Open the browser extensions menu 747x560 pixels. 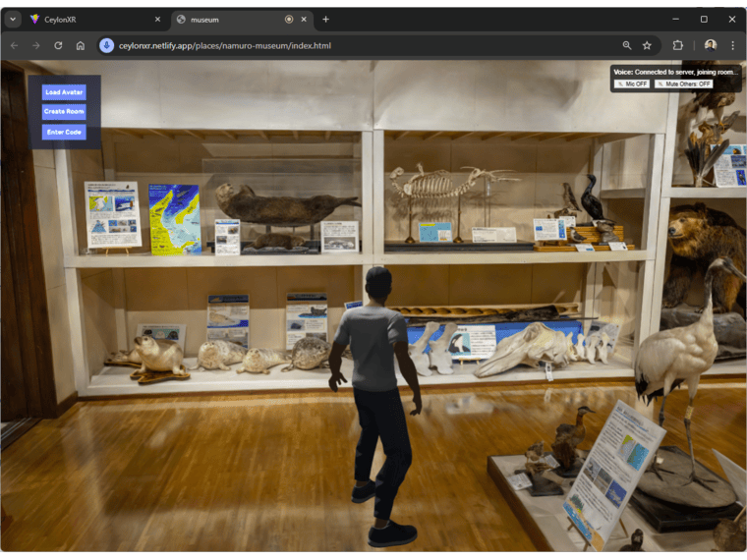678,45
